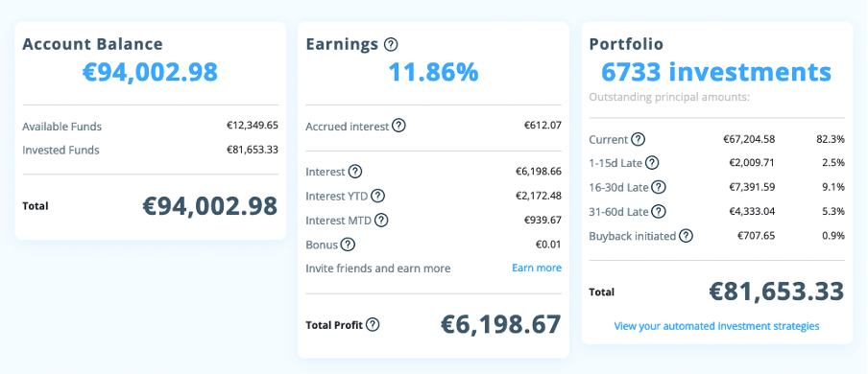Click the Earn more link
The width and height of the screenshot is (868, 374).
coord(537,268)
